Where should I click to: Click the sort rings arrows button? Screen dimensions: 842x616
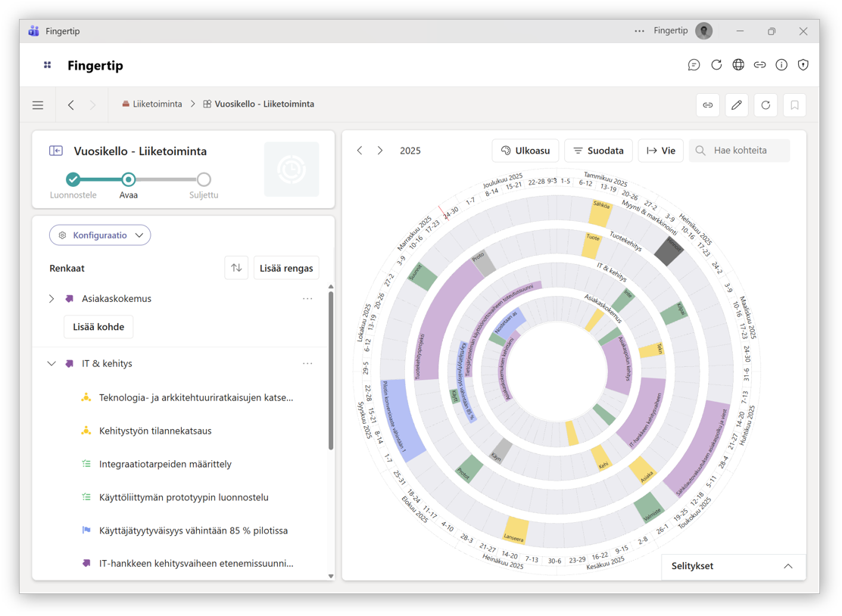click(x=236, y=268)
